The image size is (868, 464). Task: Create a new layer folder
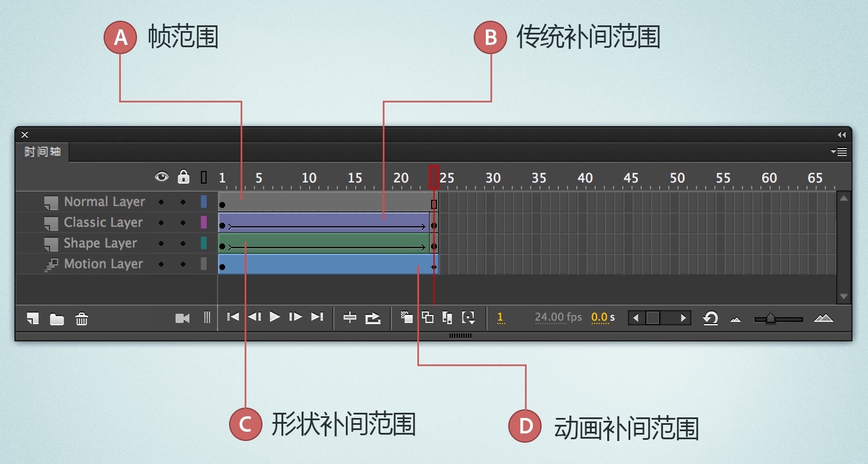[56, 318]
